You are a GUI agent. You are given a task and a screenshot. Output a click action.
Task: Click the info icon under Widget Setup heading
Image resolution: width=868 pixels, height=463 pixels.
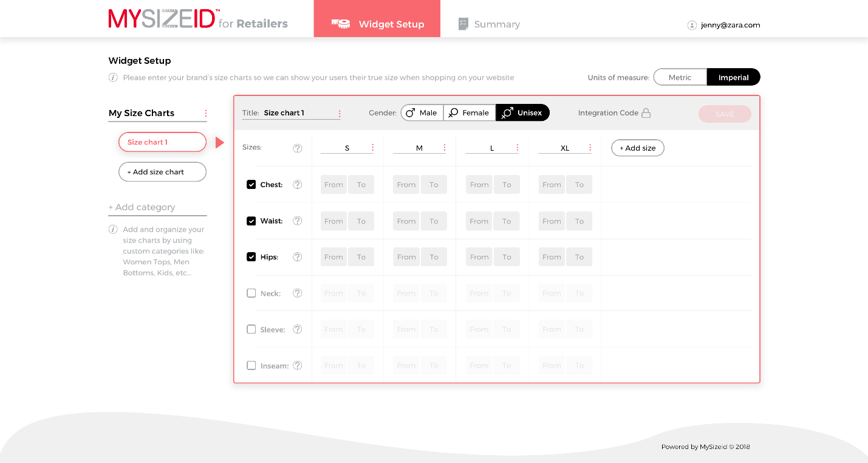click(113, 78)
